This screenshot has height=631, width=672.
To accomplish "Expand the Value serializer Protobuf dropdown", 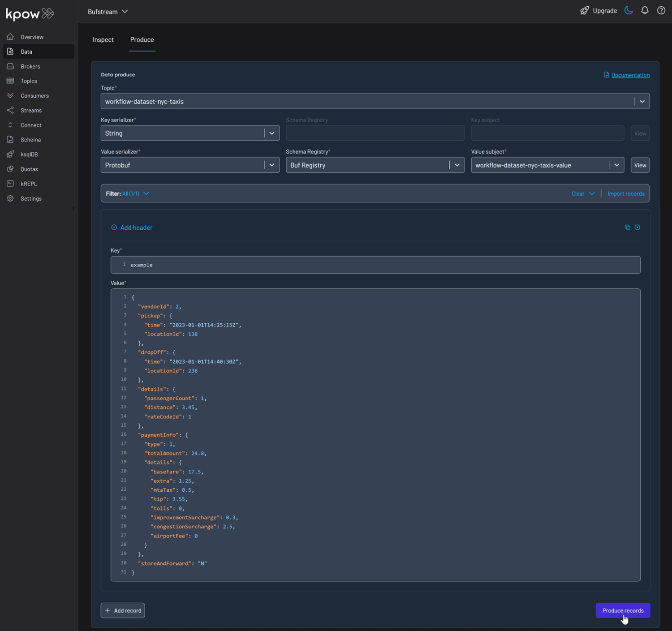I will pyautogui.click(x=271, y=165).
